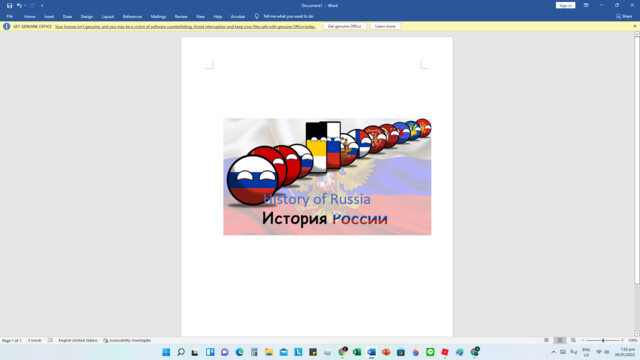Dismiss the yellow genuine Office notification bar
Screen dimensions: 640x360
point(635,26)
